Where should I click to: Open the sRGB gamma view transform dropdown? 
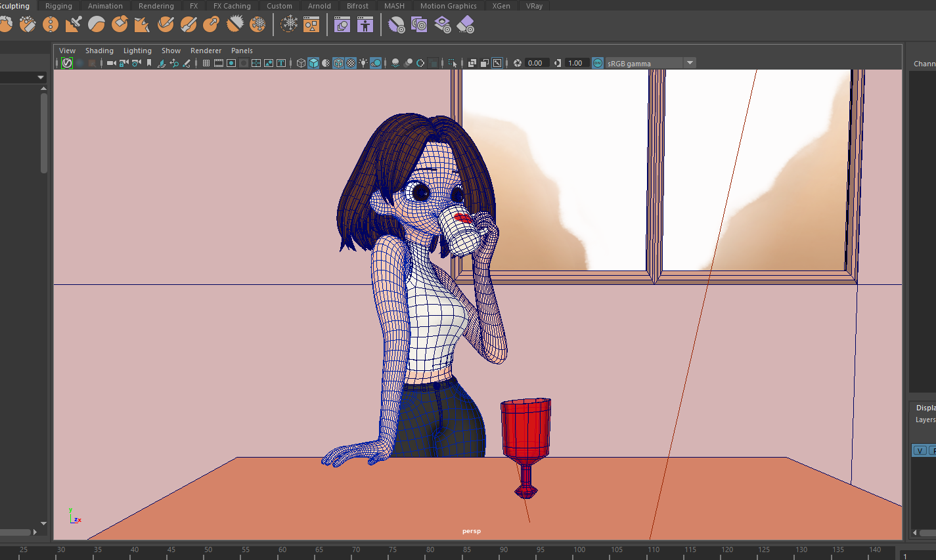tap(690, 63)
